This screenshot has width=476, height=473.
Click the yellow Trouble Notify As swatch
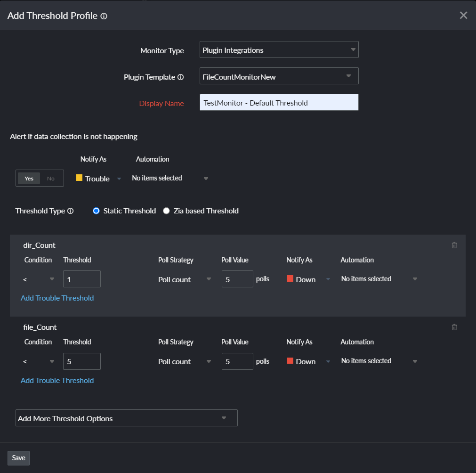(x=79, y=178)
